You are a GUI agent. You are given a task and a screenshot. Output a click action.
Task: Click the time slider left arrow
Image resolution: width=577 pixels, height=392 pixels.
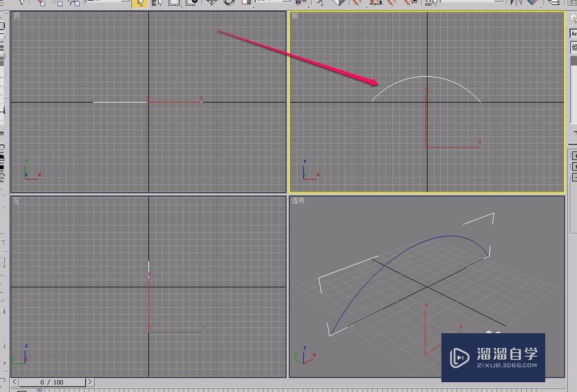[x=15, y=382]
